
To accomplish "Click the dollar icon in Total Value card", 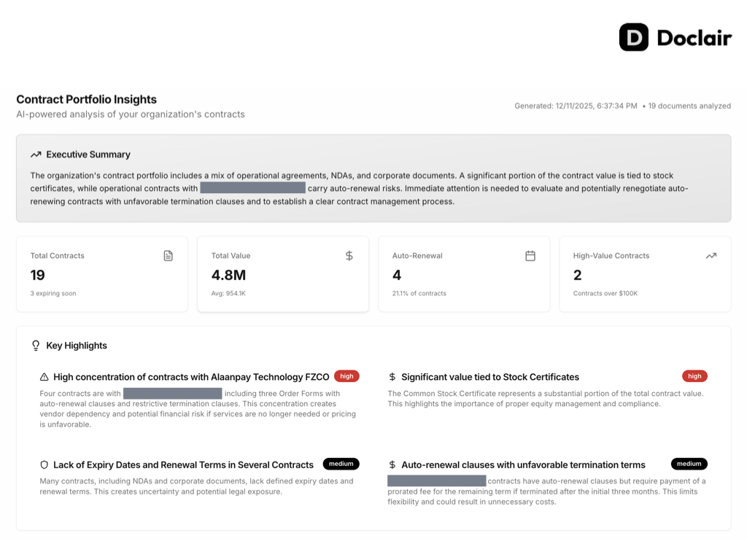I will [x=349, y=256].
